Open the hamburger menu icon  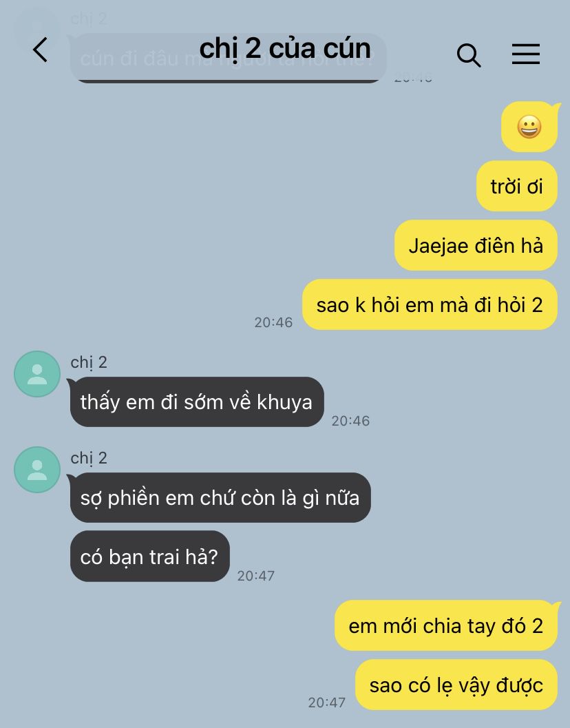tap(526, 54)
